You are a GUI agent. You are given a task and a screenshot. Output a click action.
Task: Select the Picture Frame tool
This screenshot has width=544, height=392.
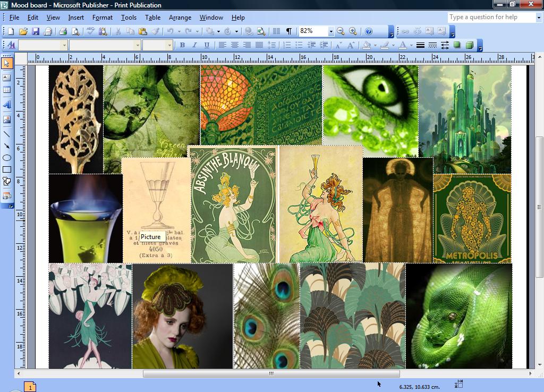(x=6, y=120)
